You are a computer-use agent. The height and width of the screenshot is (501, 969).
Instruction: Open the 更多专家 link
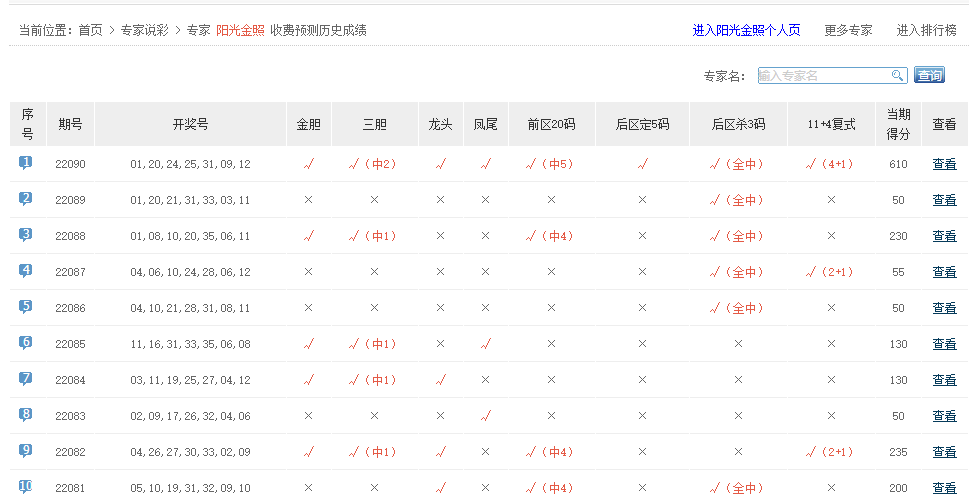848,30
